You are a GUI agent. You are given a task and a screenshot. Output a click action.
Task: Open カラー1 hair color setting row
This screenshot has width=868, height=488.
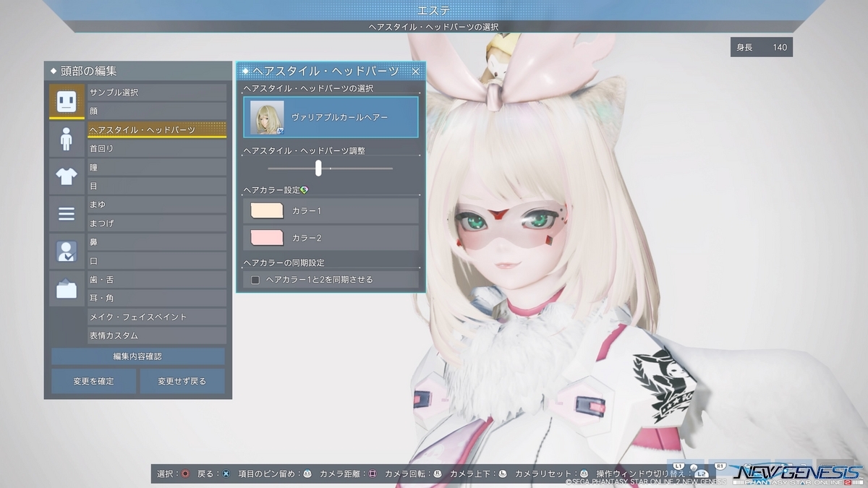tap(331, 210)
